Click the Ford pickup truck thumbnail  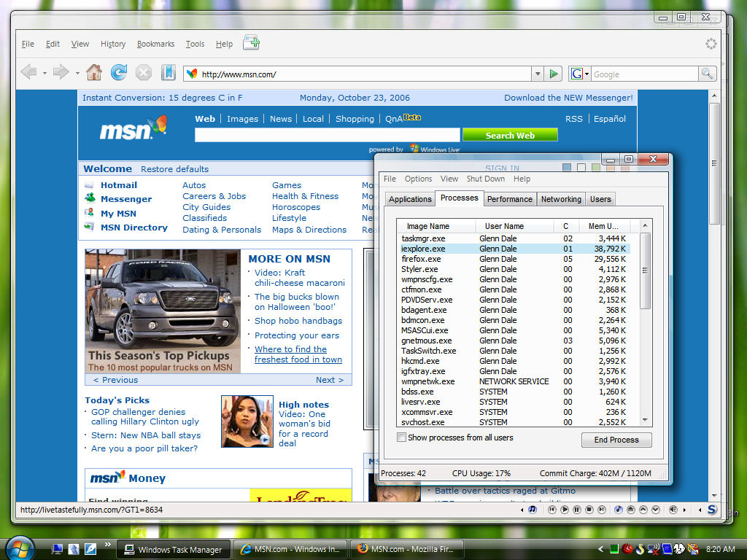pos(163,311)
